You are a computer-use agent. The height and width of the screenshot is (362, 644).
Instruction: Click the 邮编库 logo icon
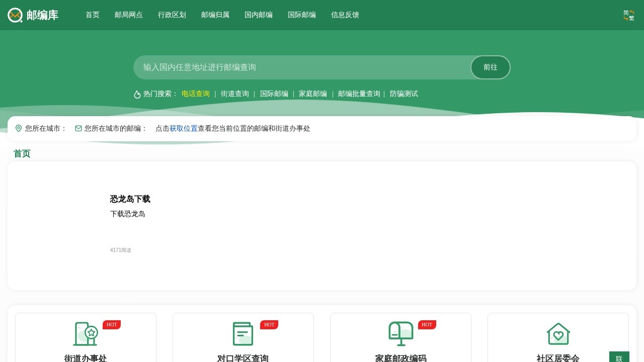15,15
